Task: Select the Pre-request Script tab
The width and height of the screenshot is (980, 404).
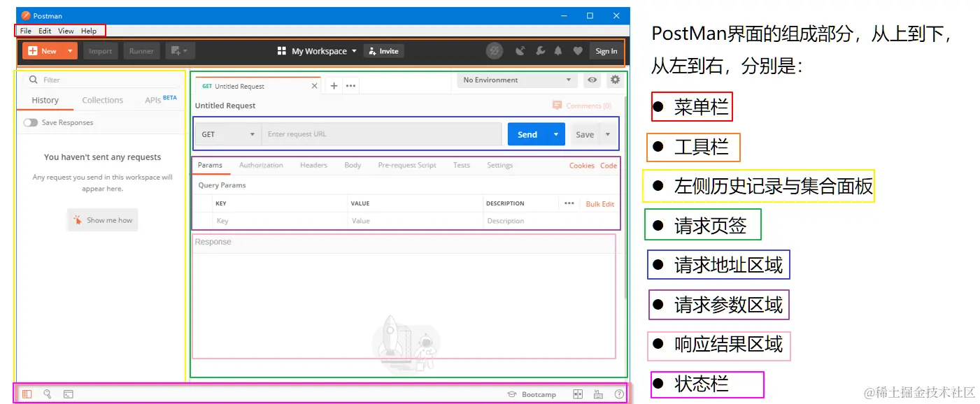Action: (x=407, y=165)
